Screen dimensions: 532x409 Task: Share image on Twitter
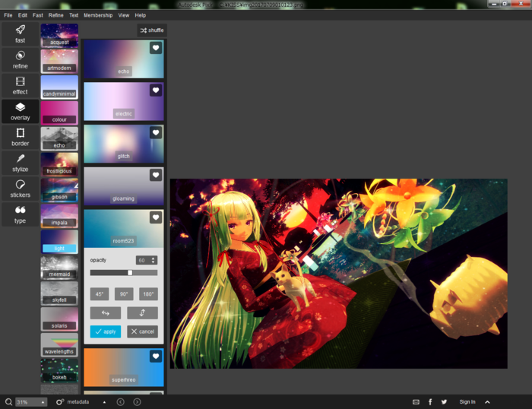(444, 402)
